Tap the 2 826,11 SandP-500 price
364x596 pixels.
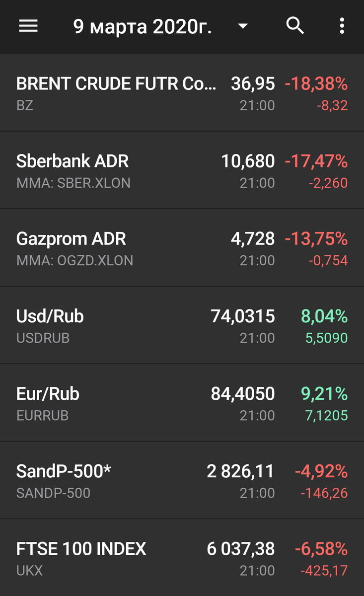(240, 471)
